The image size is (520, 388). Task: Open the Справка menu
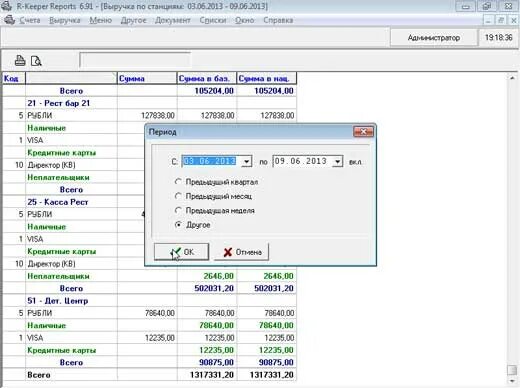tap(278, 20)
